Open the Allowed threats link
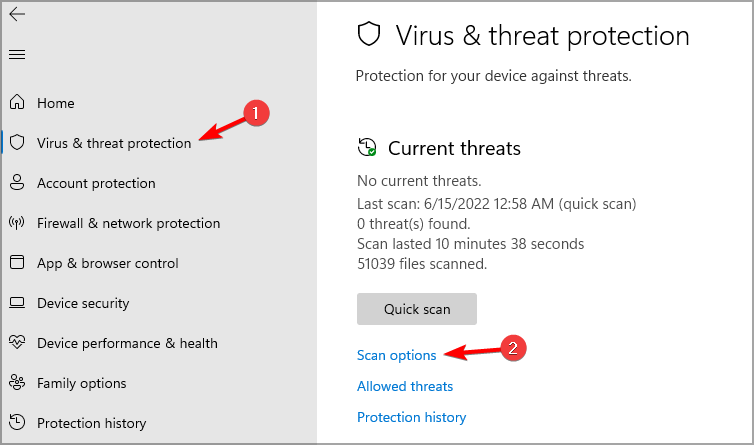 point(404,386)
